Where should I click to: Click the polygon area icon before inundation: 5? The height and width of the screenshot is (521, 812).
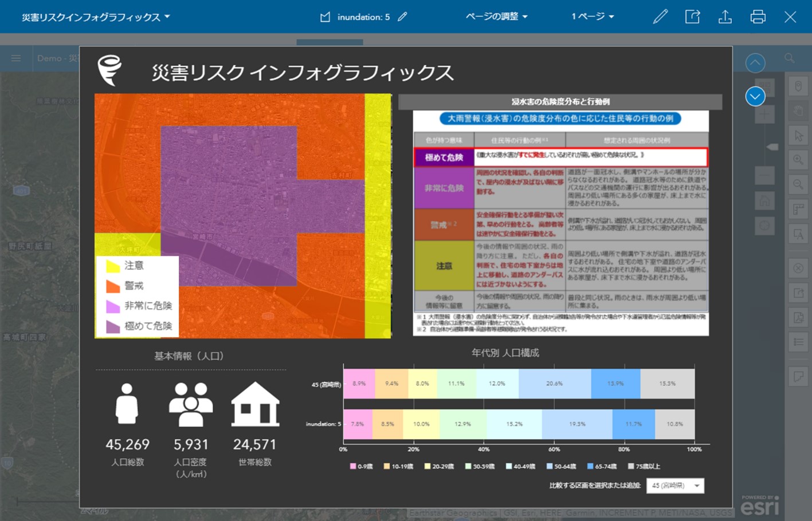click(x=325, y=17)
